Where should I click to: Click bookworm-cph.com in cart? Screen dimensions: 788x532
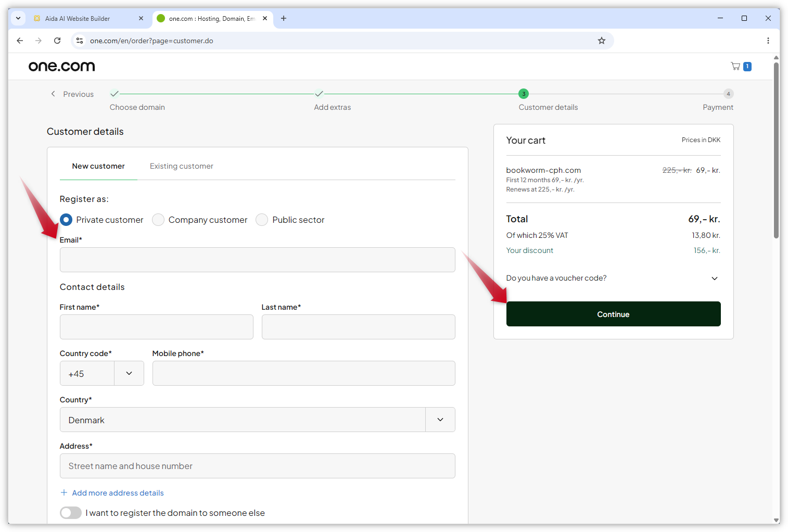point(543,170)
